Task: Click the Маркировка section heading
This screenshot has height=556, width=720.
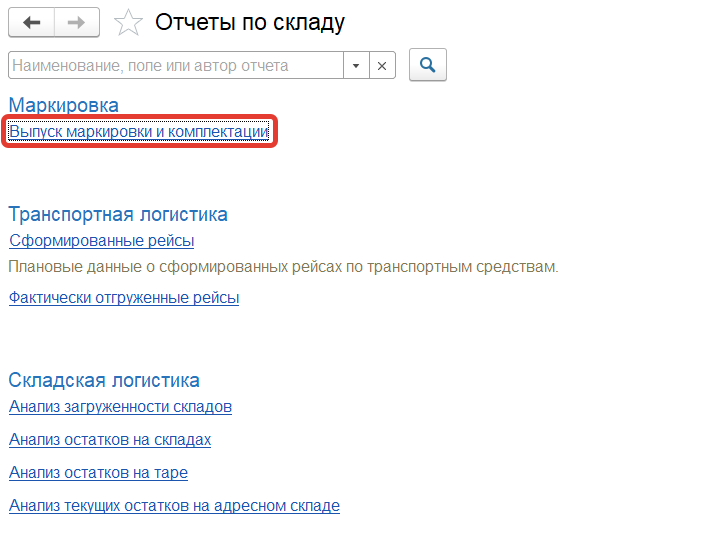Action: point(64,105)
